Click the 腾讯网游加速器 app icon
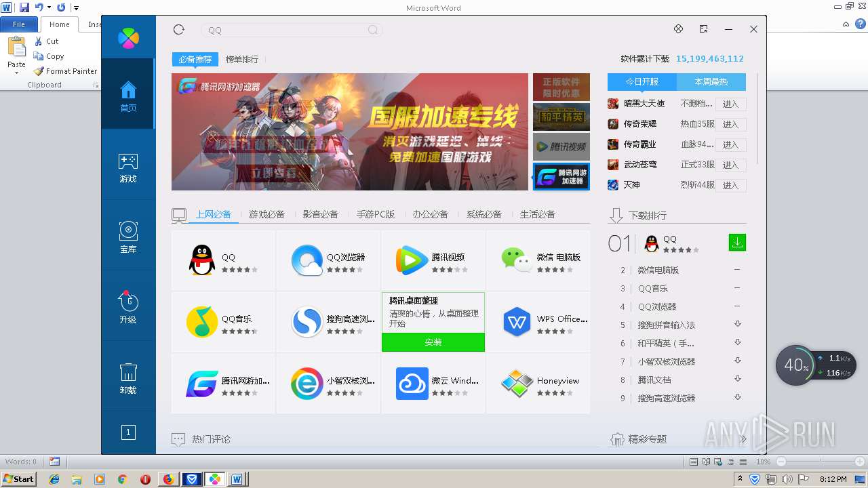This screenshot has height=488, width=868. [201, 384]
